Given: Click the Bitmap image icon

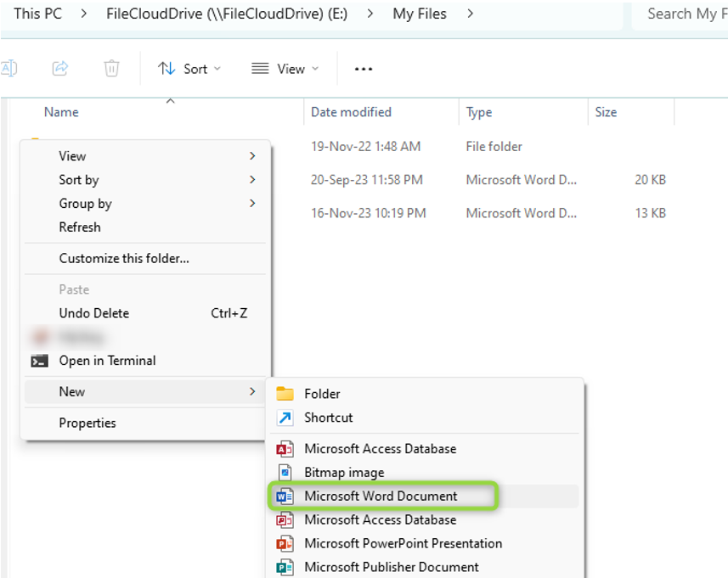Looking at the screenshot, I should coord(285,473).
